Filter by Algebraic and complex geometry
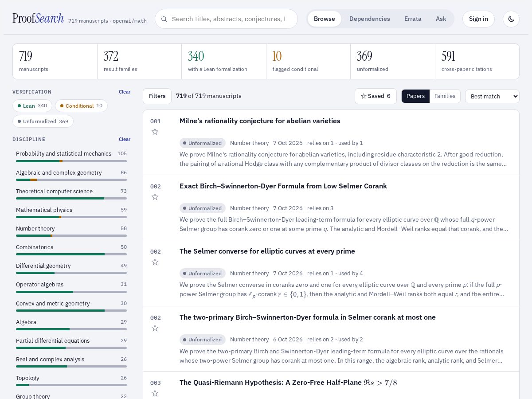Viewport: 532px width, 399px height. [x=71, y=176]
